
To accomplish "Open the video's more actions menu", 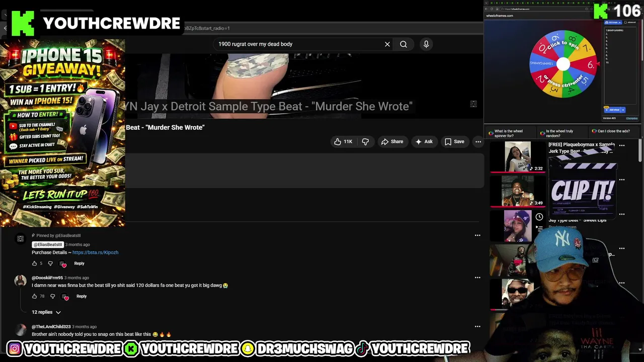I will click(x=478, y=142).
